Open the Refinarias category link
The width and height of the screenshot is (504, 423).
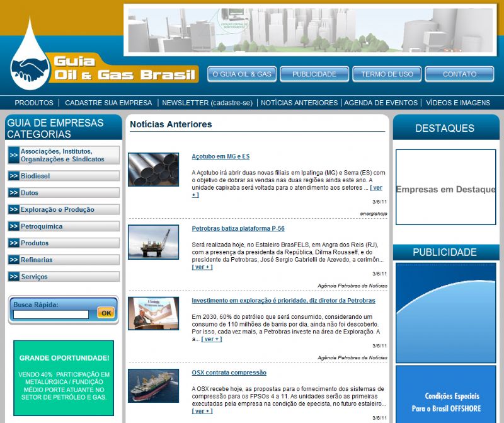64,260
